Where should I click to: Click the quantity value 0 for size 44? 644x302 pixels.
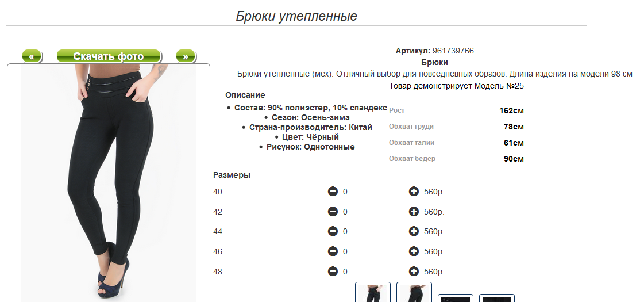pos(345,232)
